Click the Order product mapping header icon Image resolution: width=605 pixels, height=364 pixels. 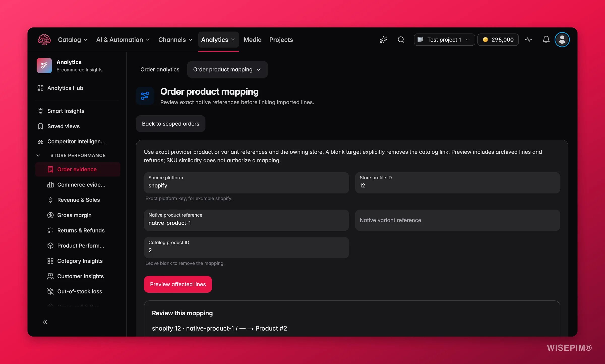(x=145, y=96)
